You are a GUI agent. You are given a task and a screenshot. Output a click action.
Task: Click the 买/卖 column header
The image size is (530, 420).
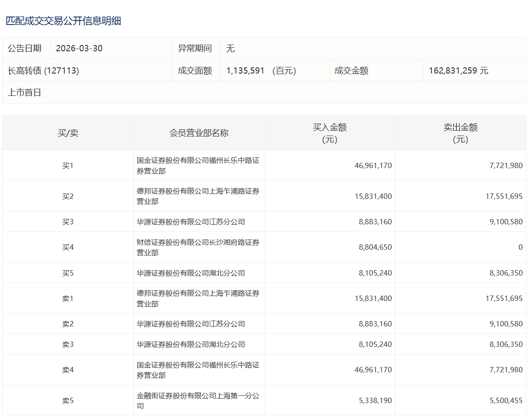[x=68, y=133]
